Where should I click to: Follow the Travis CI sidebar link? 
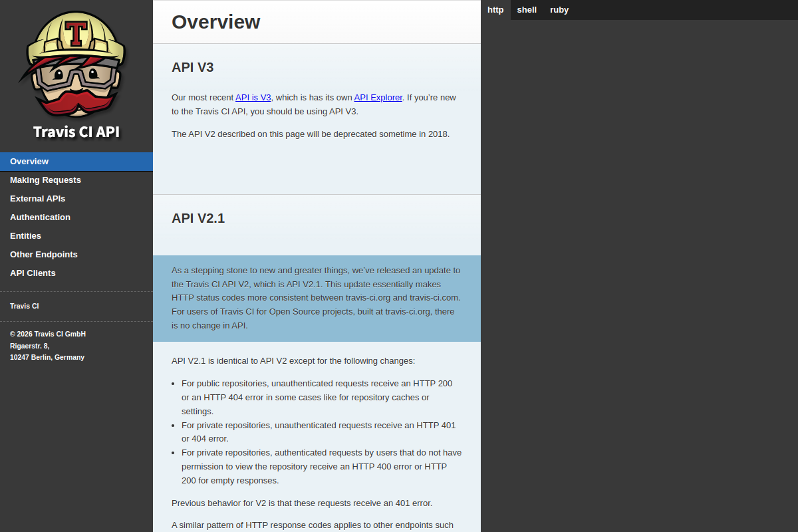coord(25,307)
